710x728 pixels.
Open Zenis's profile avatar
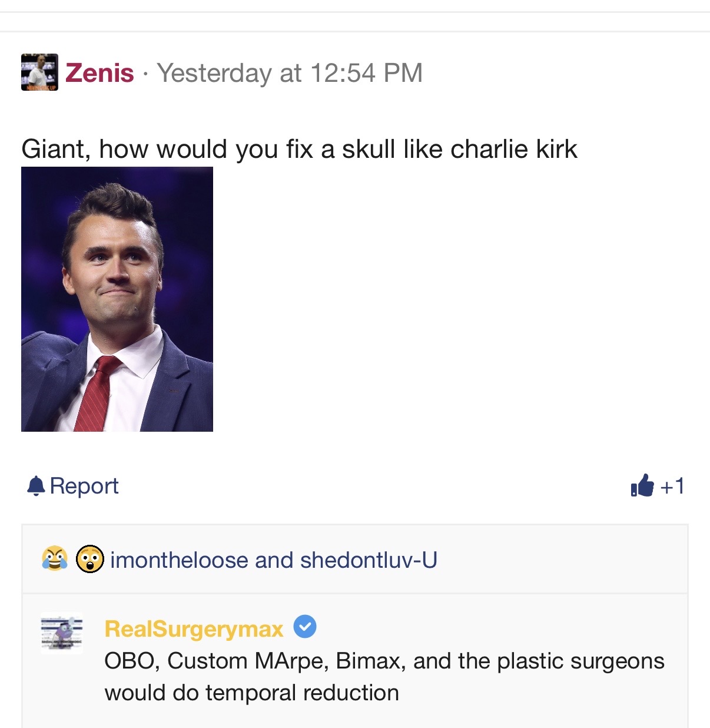(39, 72)
